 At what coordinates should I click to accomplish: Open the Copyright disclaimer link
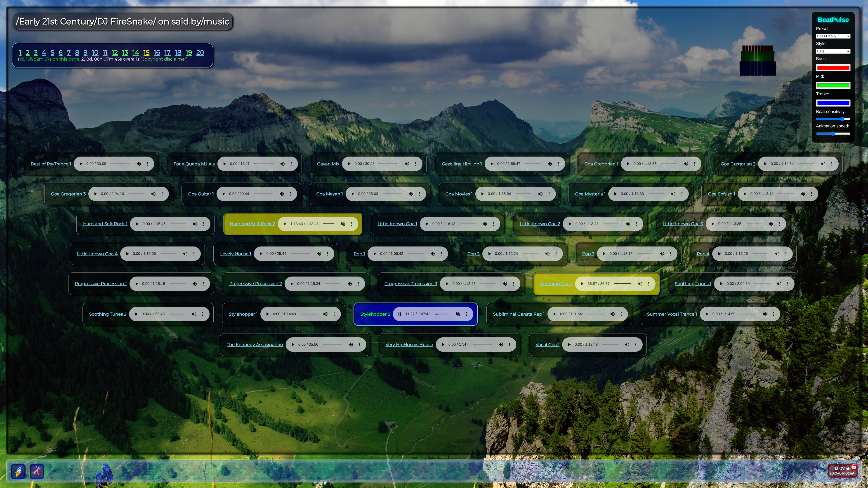coord(164,59)
